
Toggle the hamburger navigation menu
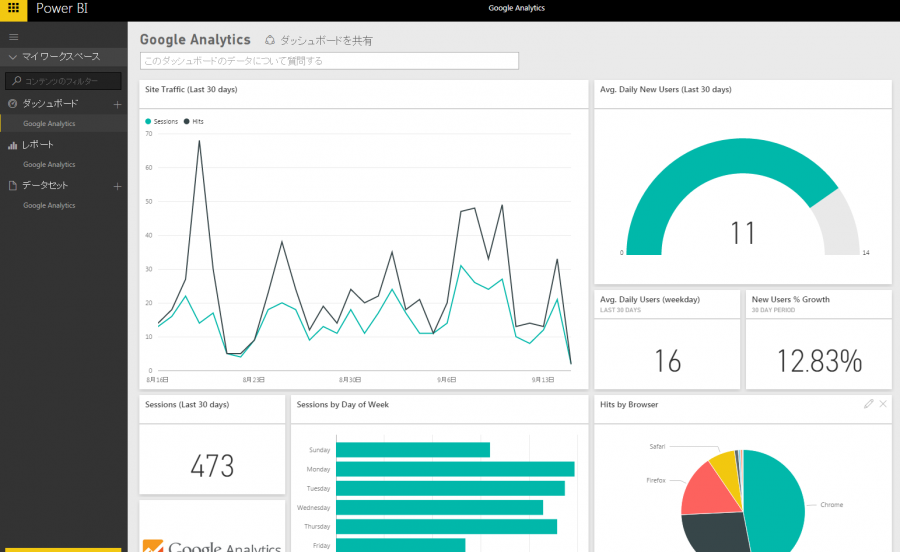(14, 37)
